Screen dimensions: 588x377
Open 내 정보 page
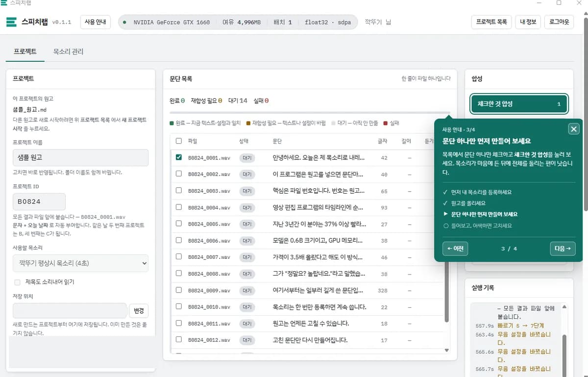[528, 22]
